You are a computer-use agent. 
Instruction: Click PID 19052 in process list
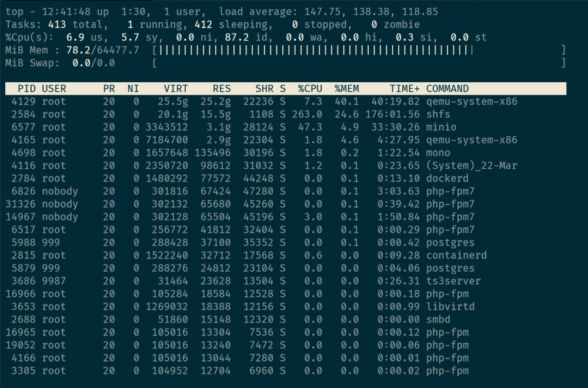pos(21,345)
